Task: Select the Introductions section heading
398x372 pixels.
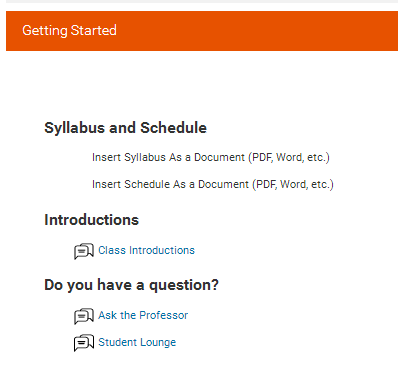Action: [x=91, y=220]
